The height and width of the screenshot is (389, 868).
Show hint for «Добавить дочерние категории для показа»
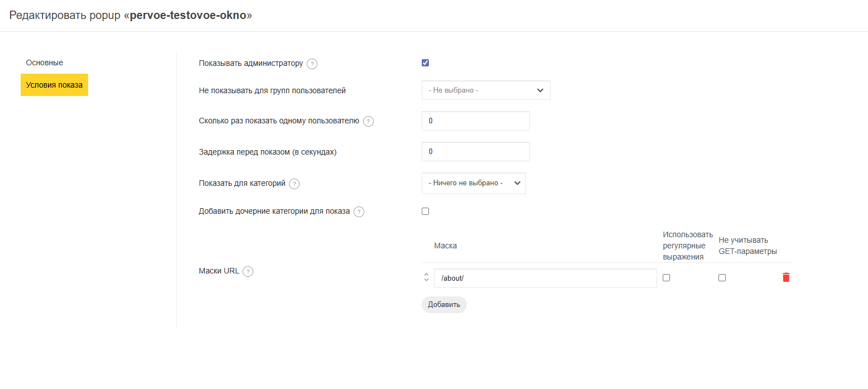(359, 212)
